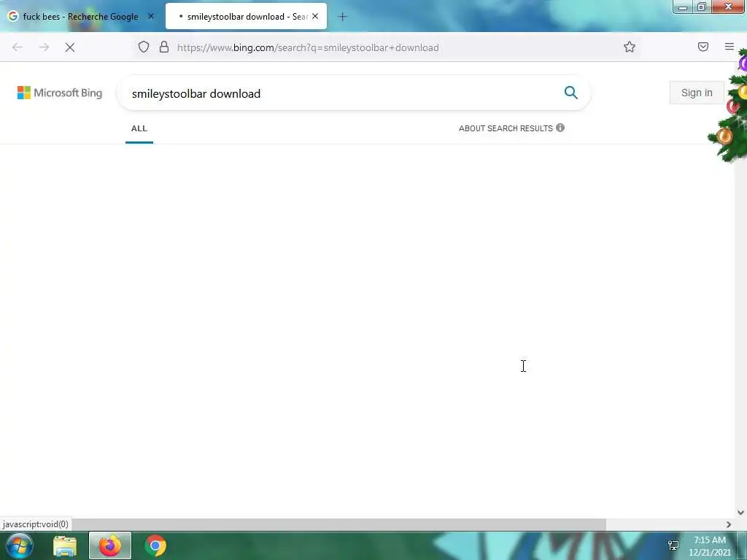Image resolution: width=747 pixels, height=560 pixels.
Task: Stop loading the page
Action: 70,47
